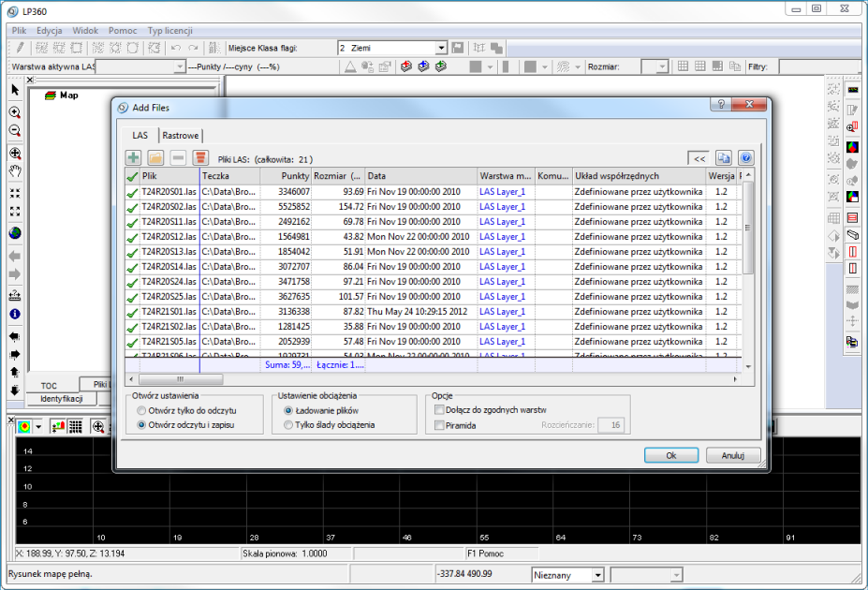Toggle the check mark in the table header
The width and height of the screenshot is (868, 590).
(132, 177)
